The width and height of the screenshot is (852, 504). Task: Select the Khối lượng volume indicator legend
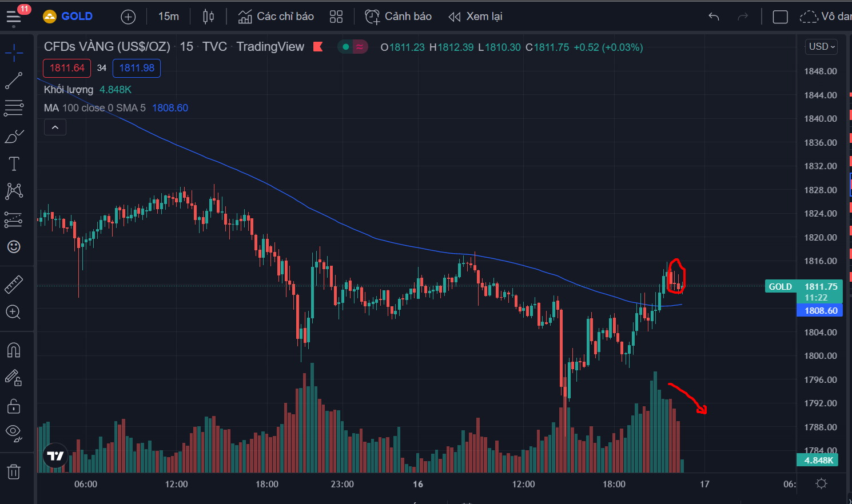pos(69,90)
